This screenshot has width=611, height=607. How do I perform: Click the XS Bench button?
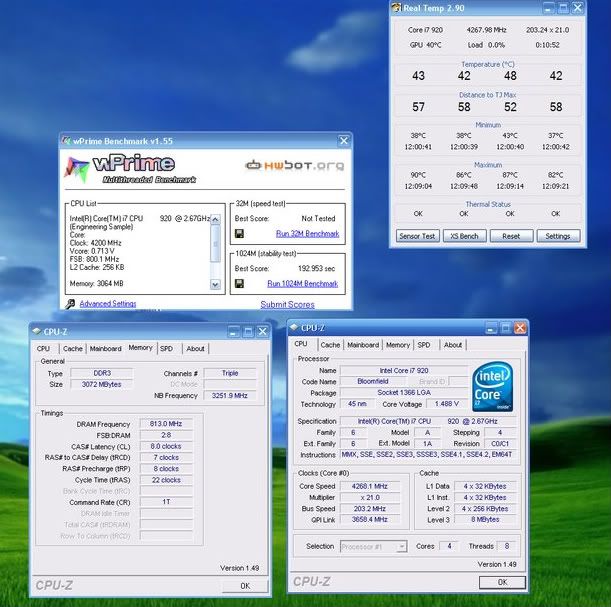pos(464,236)
